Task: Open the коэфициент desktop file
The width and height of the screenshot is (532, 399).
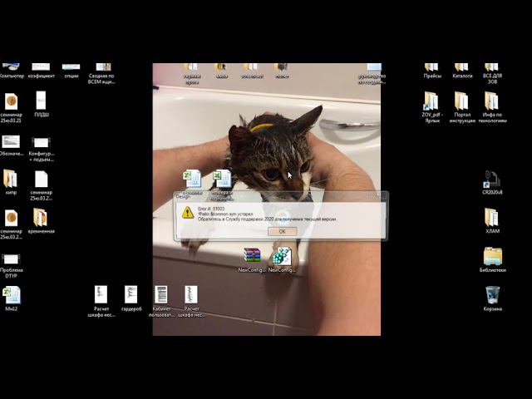Action: click(x=41, y=71)
